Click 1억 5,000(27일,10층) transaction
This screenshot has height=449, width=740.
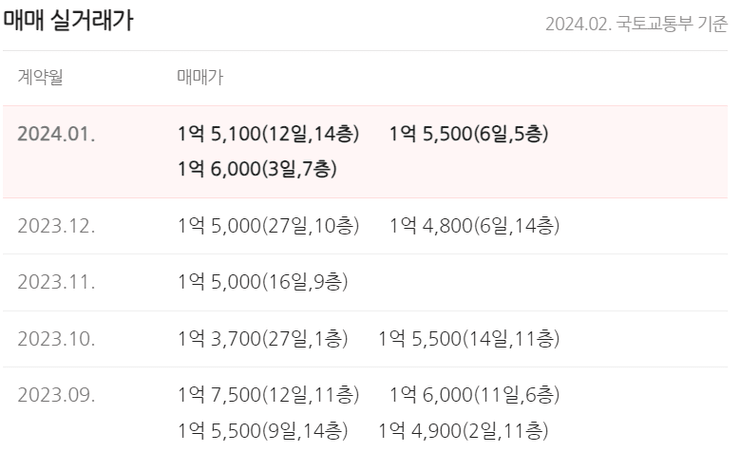(x=268, y=226)
